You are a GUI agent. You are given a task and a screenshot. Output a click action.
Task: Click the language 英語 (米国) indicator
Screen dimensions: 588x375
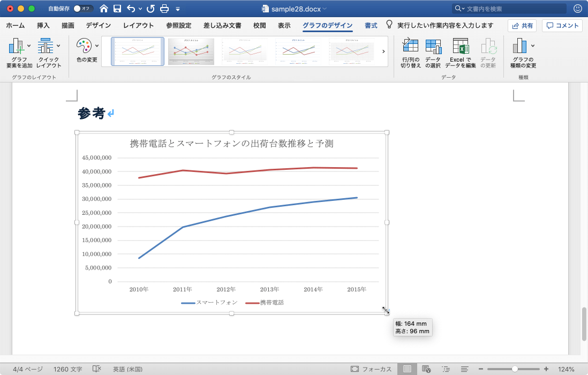127,369
